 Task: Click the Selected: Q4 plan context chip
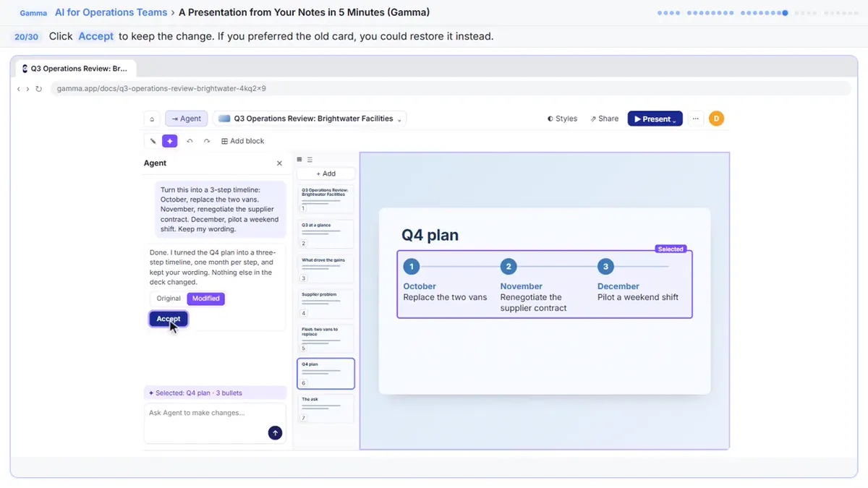[216, 393]
